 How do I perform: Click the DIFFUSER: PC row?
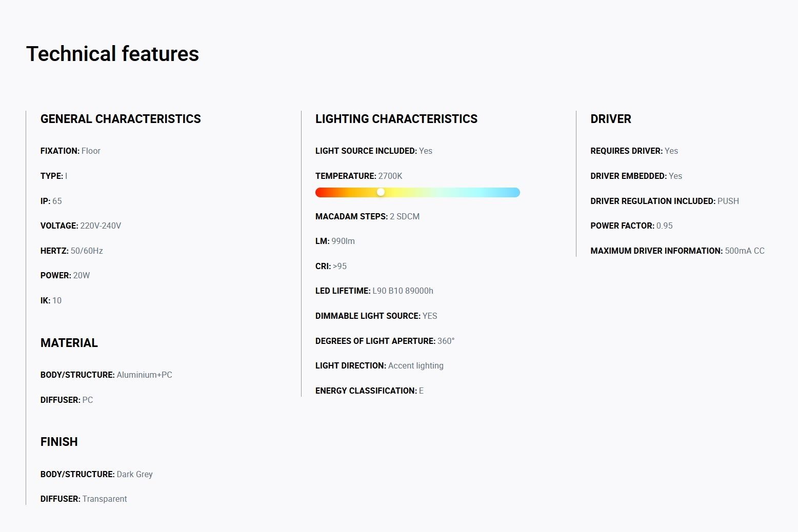(x=67, y=400)
